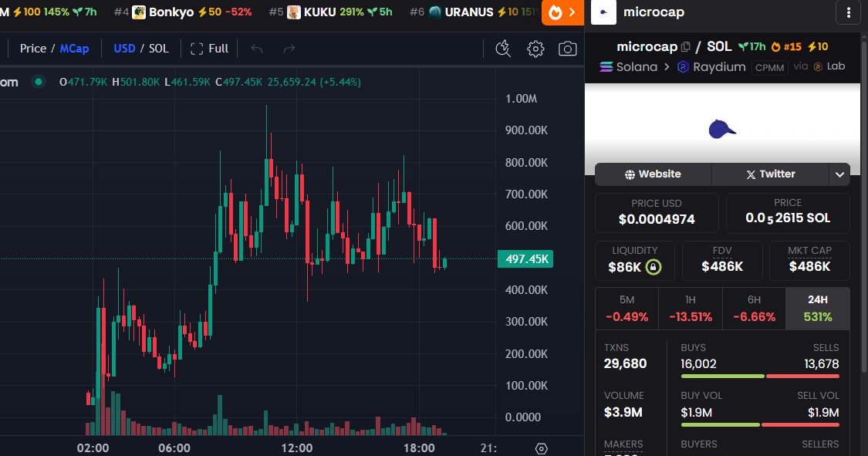Click the LIQUIDITY $86K box

click(x=634, y=260)
